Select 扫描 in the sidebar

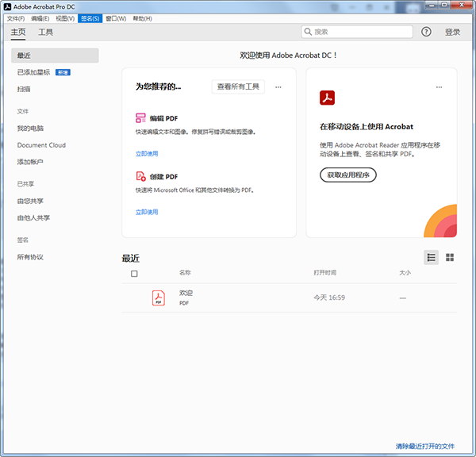coord(24,89)
